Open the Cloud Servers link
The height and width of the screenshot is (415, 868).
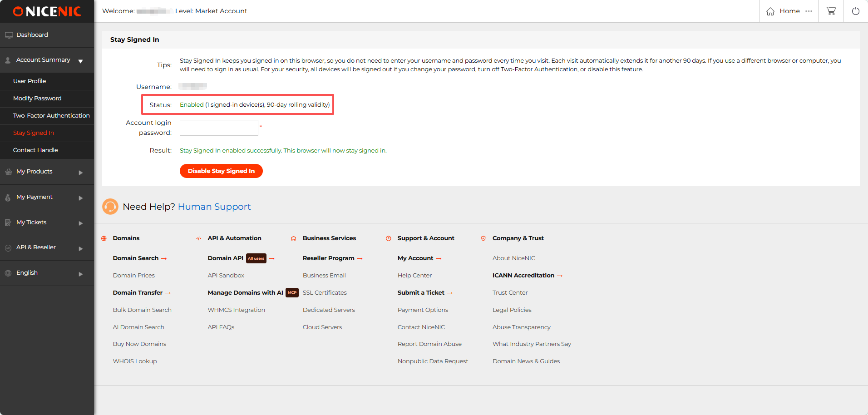322,327
